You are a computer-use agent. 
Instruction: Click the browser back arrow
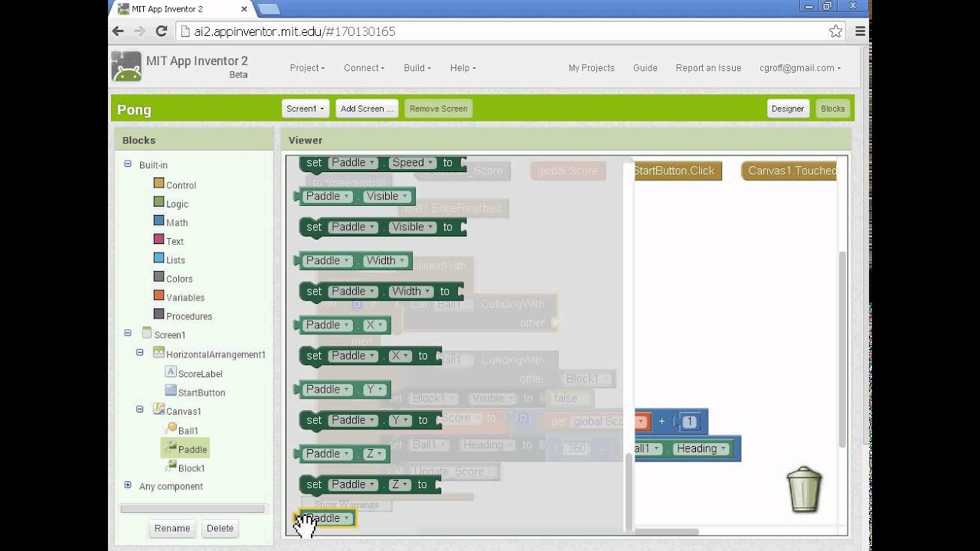coord(118,31)
